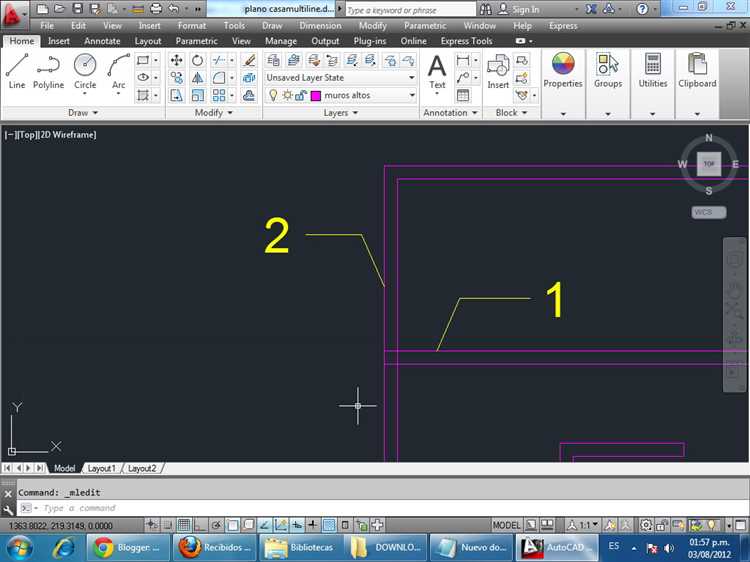Click the Insert block icon
The width and height of the screenshot is (750, 562).
coord(498,72)
